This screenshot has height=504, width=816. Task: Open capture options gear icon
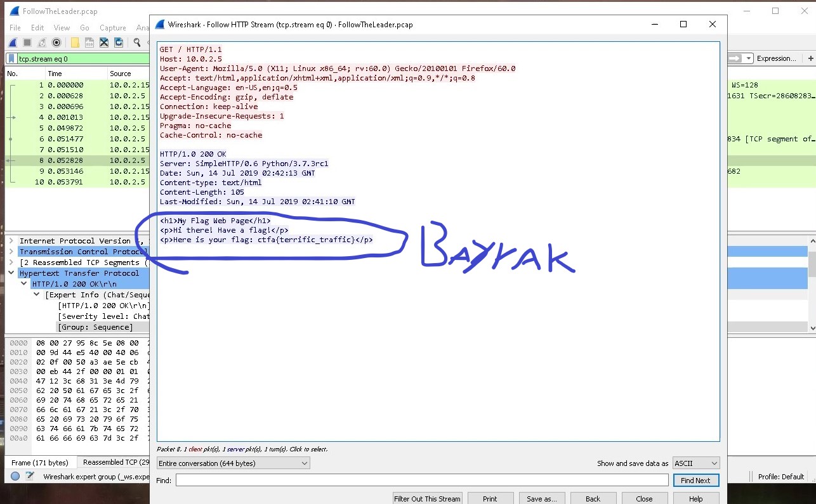56,42
